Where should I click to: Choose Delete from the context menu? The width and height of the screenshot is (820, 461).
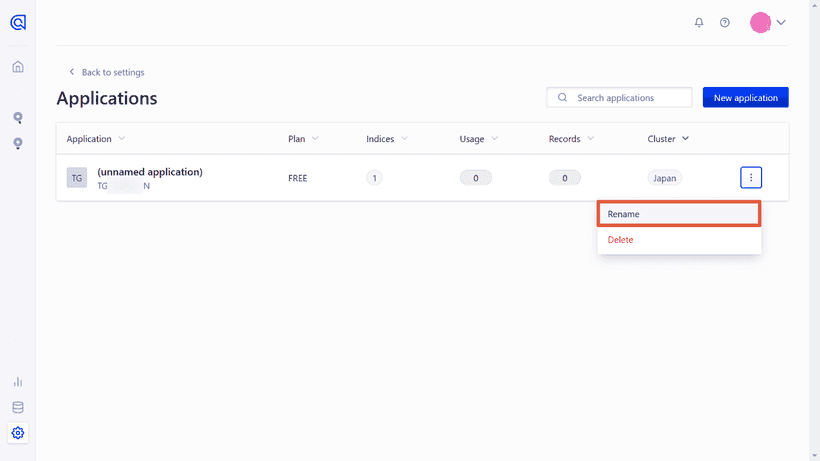(679, 239)
